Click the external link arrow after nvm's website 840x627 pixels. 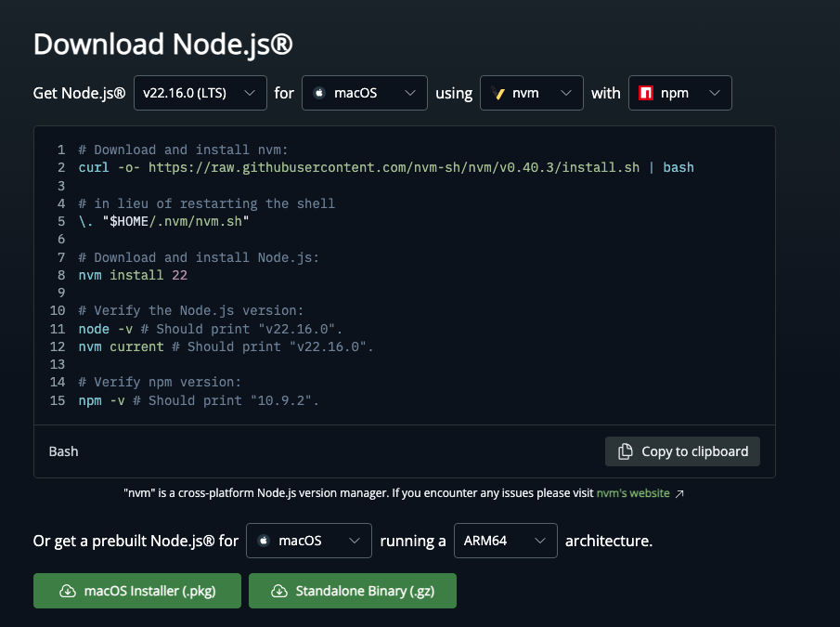point(679,493)
